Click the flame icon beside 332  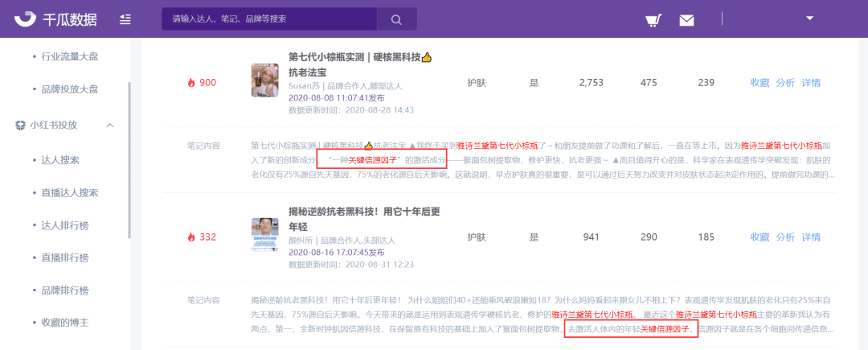click(190, 237)
